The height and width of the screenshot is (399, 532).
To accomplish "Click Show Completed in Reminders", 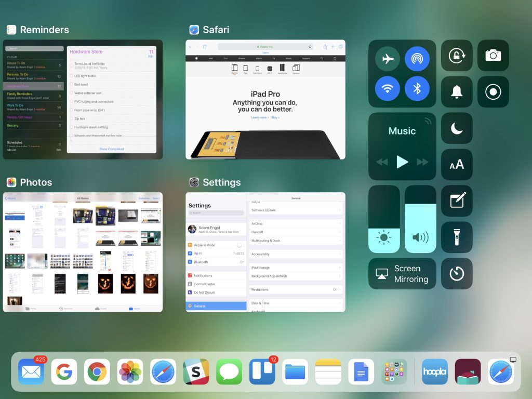I will click(x=112, y=149).
